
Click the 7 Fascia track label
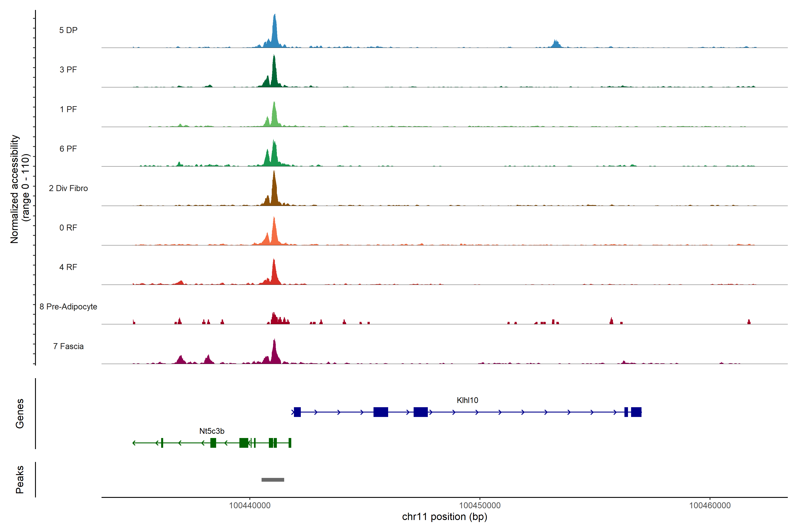pyautogui.click(x=68, y=346)
